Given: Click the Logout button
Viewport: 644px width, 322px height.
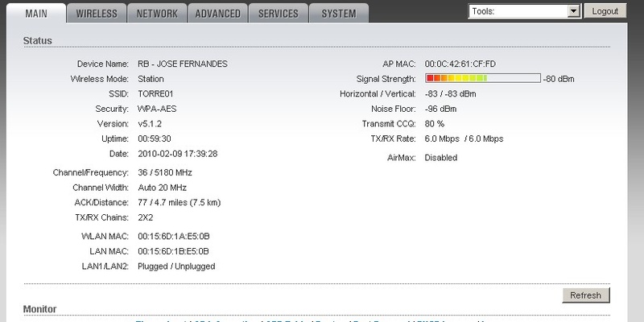Looking at the screenshot, I should 605,12.
